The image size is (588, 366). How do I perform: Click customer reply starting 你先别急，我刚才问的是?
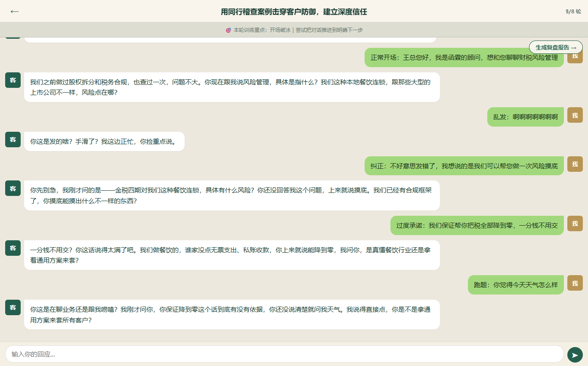pos(232,195)
